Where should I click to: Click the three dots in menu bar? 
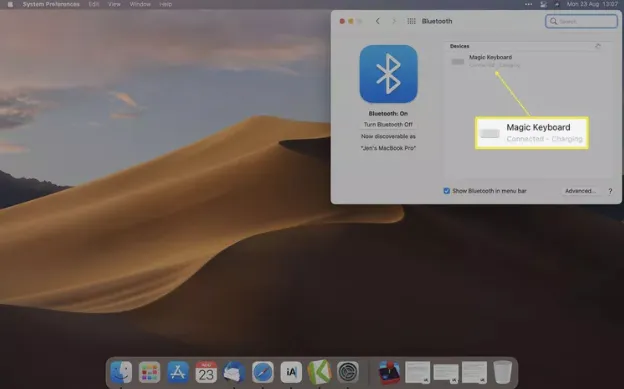coord(528,4)
